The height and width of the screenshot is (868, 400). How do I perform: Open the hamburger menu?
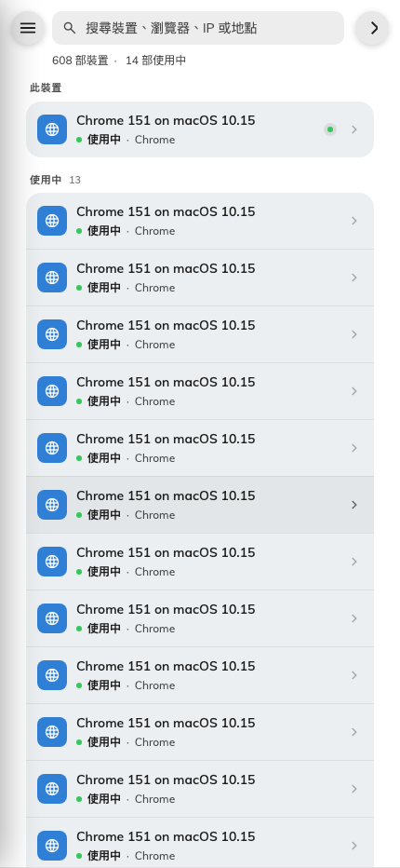pyautogui.click(x=28, y=28)
